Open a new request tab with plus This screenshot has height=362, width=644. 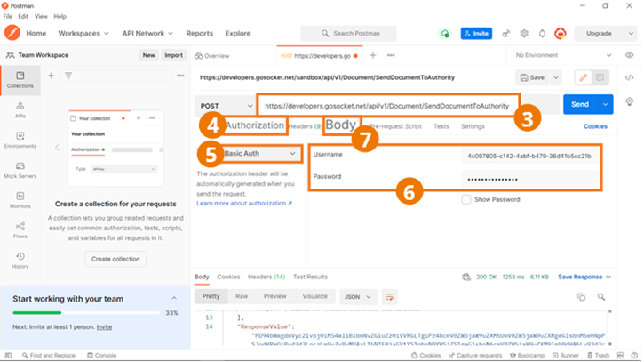373,55
